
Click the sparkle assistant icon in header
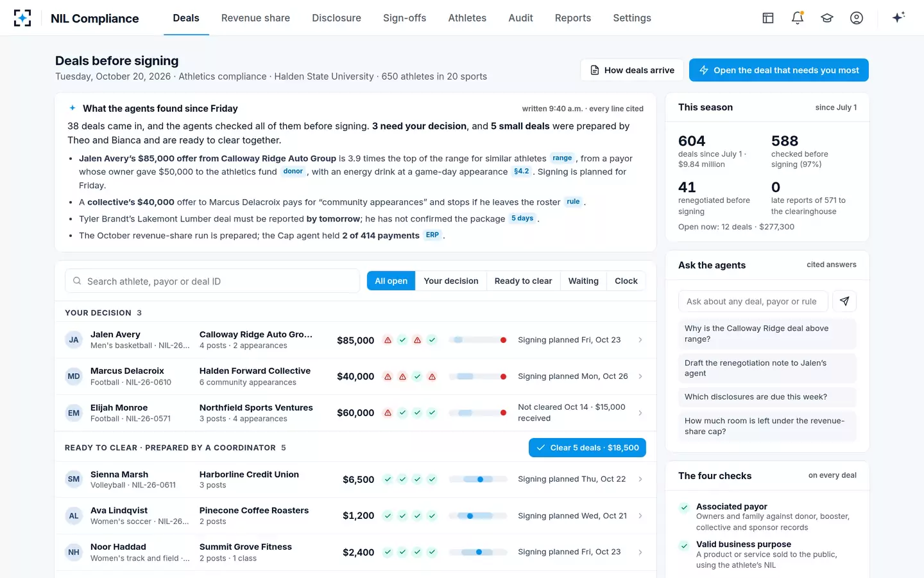click(898, 17)
